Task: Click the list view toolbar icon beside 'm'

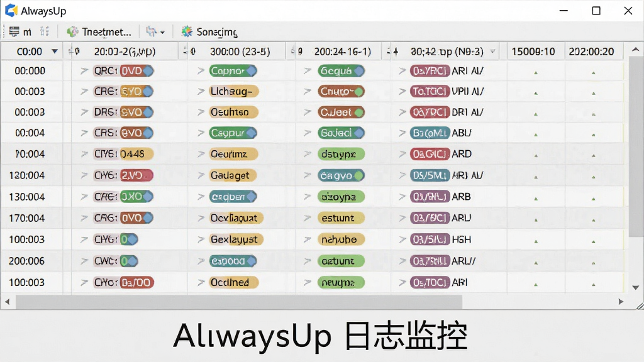Action: 14,31
